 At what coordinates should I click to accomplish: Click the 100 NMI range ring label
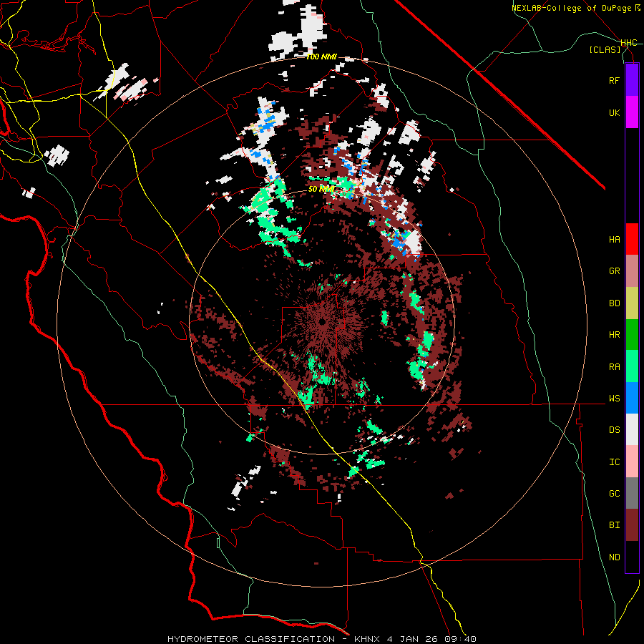tap(321, 57)
